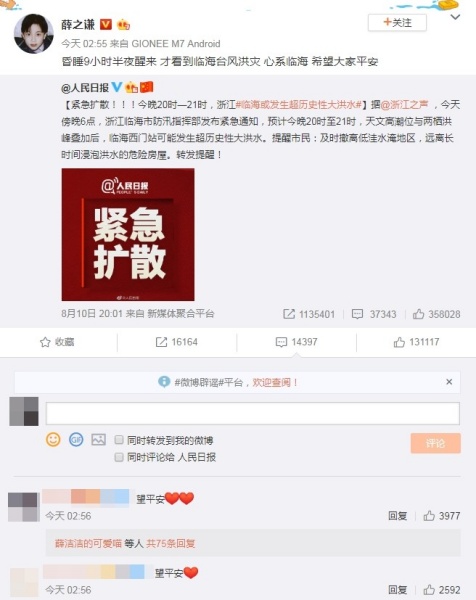Like the first 望平安 comment with 3977 likes
Image resolution: width=476 pixels, height=600 pixels.
(442, 516)
